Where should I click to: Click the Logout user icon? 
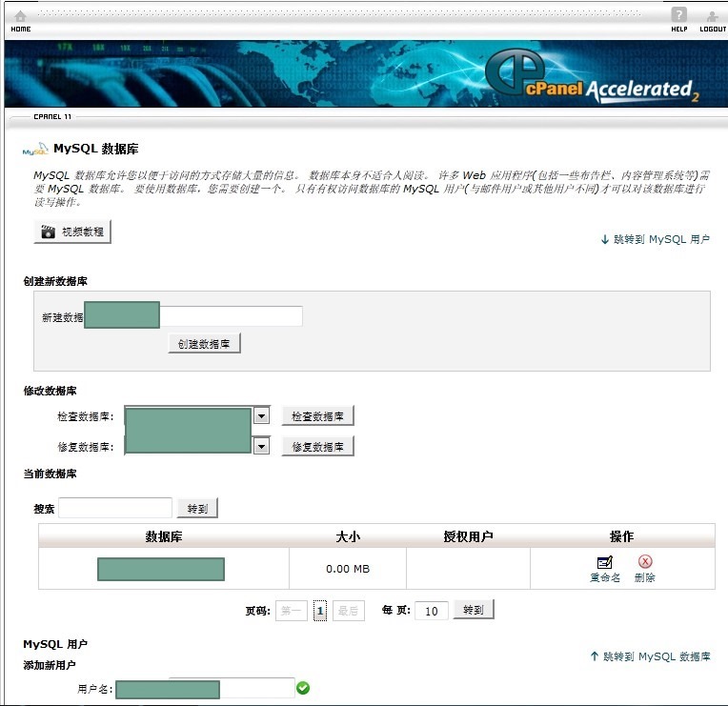pos(712,17)
